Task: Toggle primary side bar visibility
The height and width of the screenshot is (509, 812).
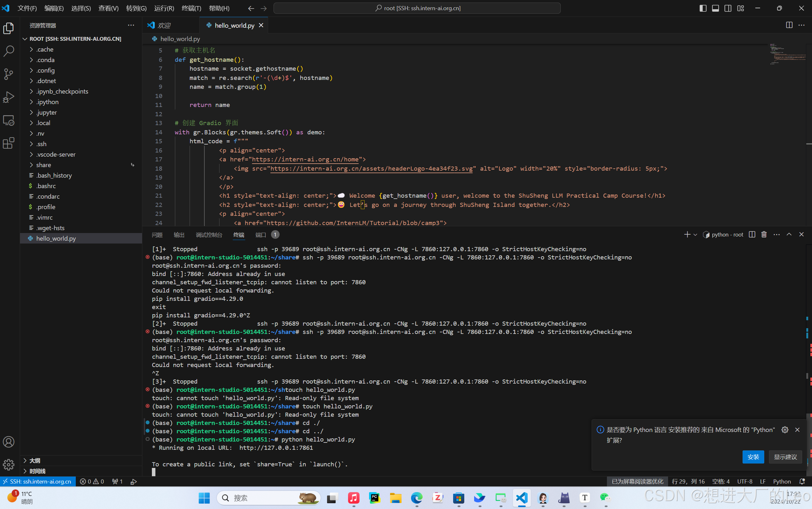Action: (x=703, y=8)
